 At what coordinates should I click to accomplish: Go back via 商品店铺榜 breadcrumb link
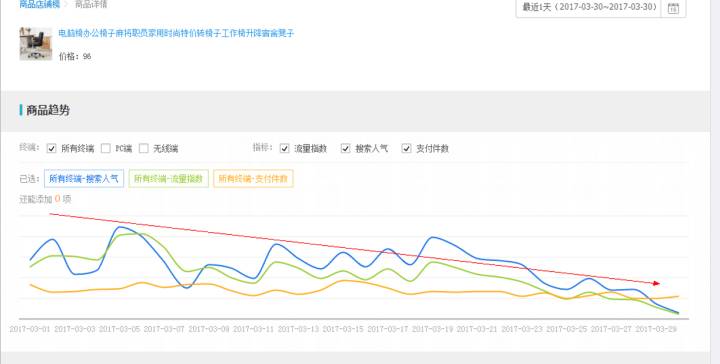(x=39, y=5)
